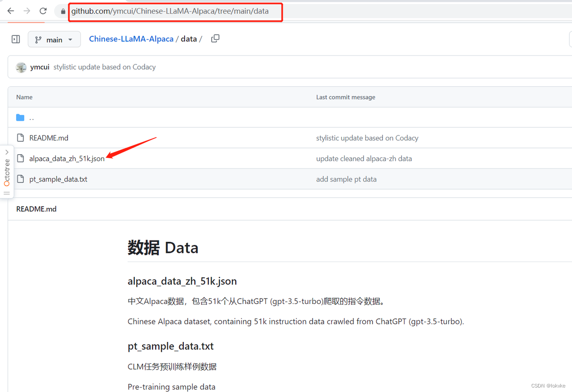This screenshot has width=572, height=392.
Task: Open the alpaca_data_zh_51k.json file
Action: point(67,159)
